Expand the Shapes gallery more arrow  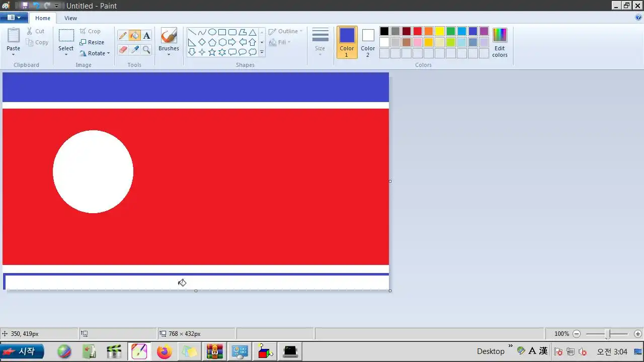tap(262, 52)
